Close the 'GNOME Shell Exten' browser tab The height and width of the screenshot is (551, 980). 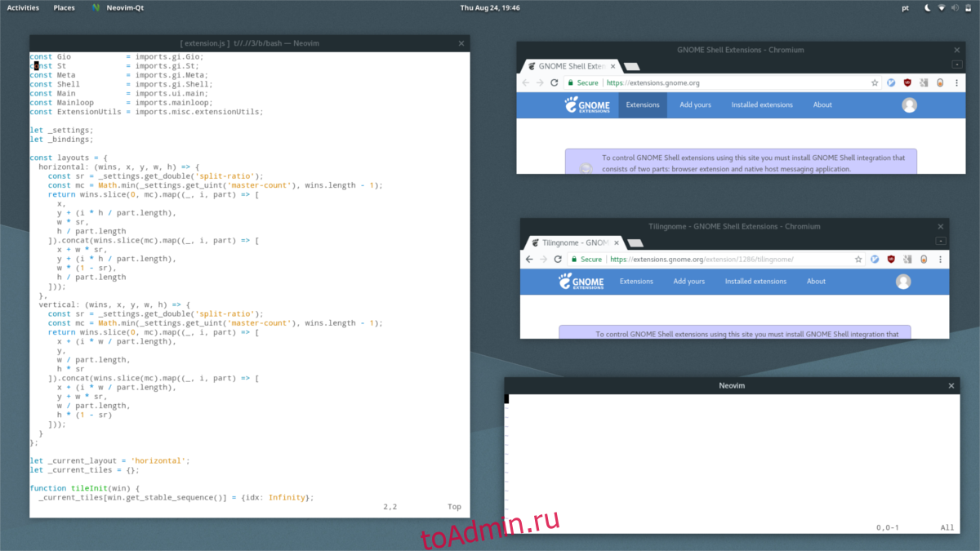tap(612, 66)
